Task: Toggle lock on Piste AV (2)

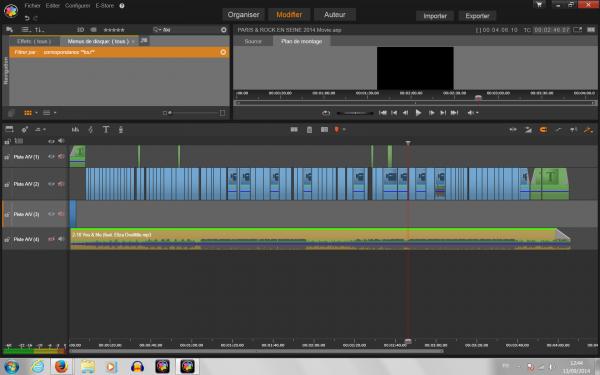Action: 7,184
